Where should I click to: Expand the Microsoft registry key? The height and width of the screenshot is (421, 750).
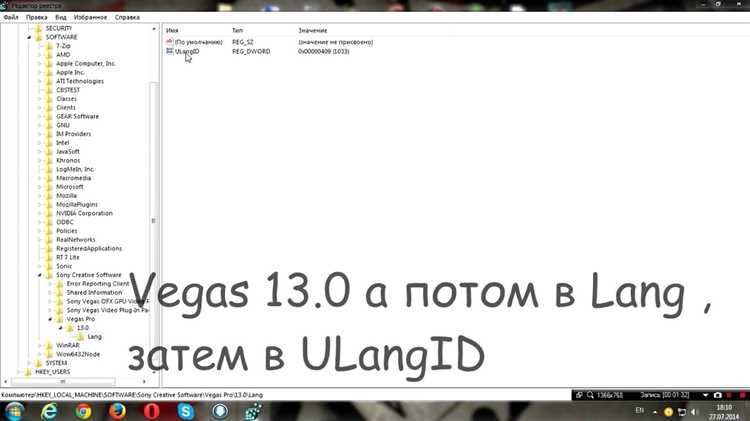40,187
